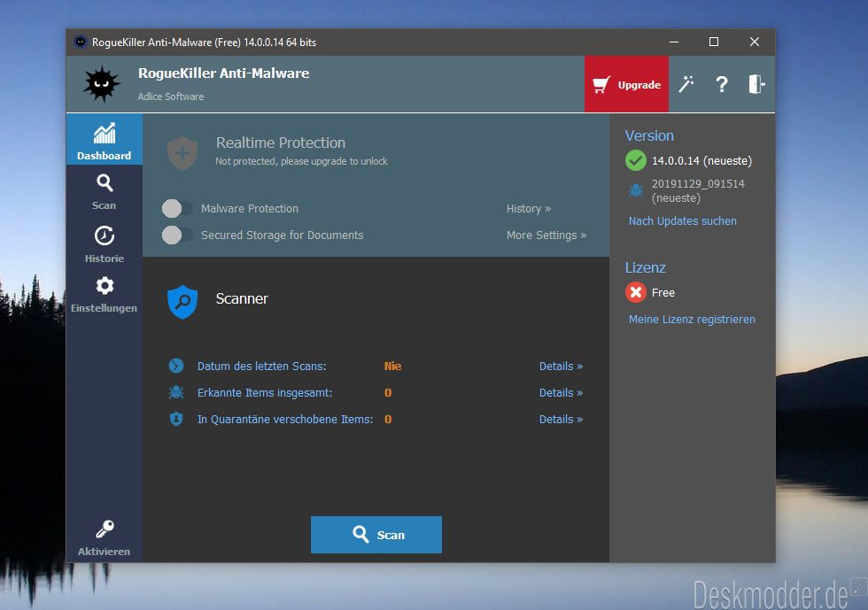Viewport: 868px width, 610px height.
Task: Open the Historie sidebar tab
Action: tap(105, 244)
